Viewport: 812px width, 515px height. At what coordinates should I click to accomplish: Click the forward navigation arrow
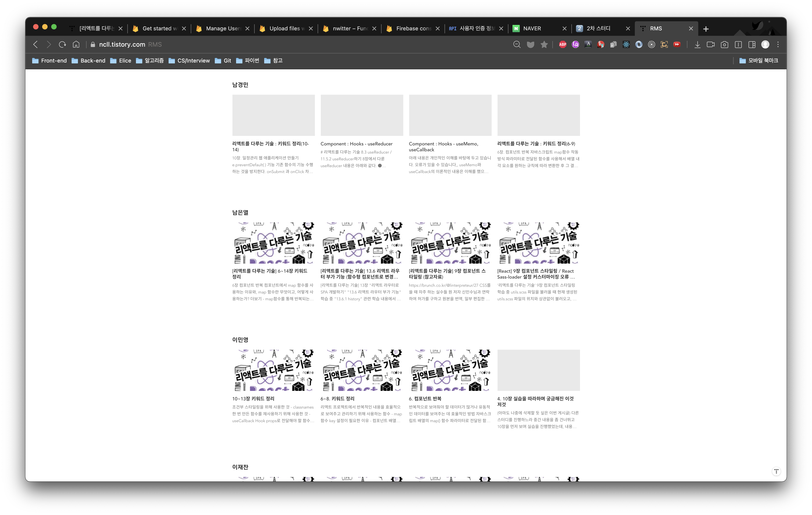[49, 44]
